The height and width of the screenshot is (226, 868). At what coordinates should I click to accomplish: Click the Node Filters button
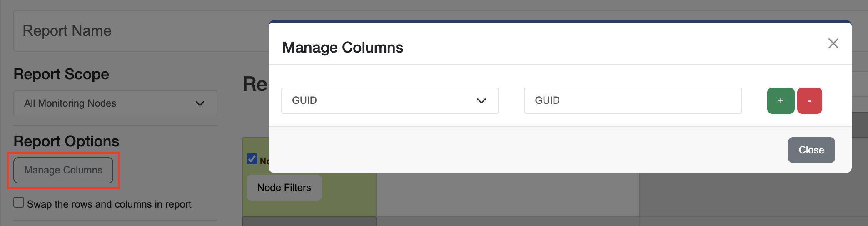[284, 188]
